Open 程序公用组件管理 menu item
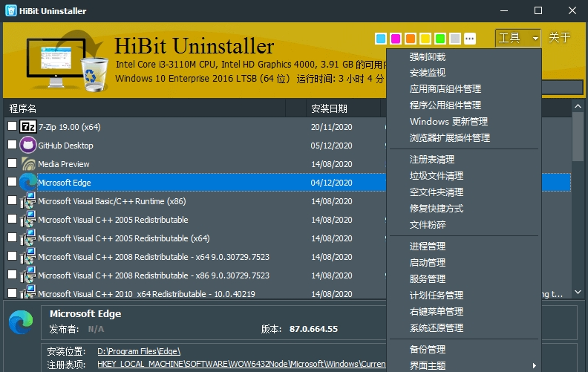Viewport: 588px width, 372px height. pos(464,105)
